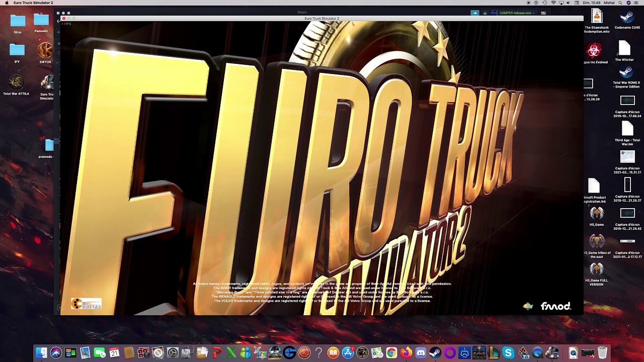The width and height of the screenshot is (644, 362).
Task: Open H5_Game tribes of the east icon
Action: tap(597, 242)
